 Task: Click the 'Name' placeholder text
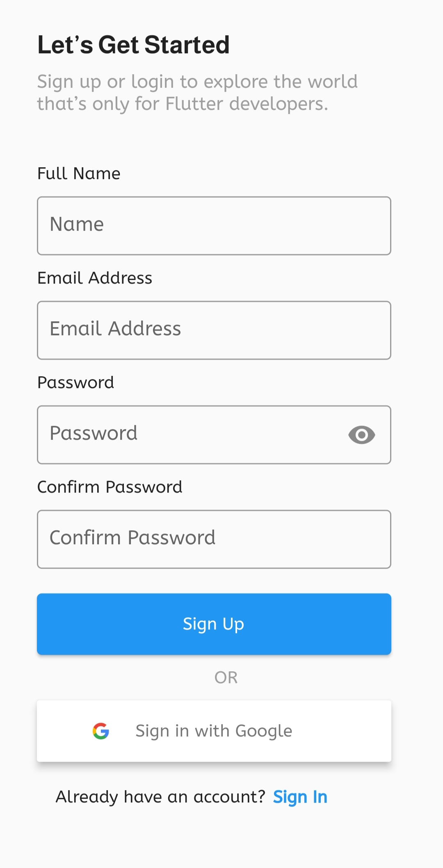pos(77,224)
